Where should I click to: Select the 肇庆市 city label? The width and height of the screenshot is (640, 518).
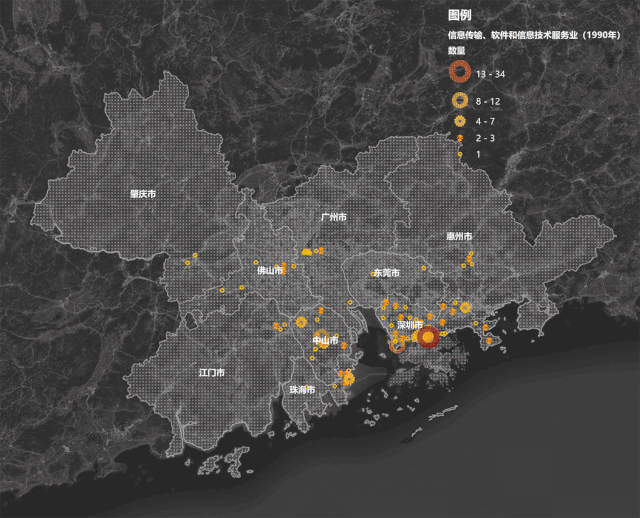143,194
